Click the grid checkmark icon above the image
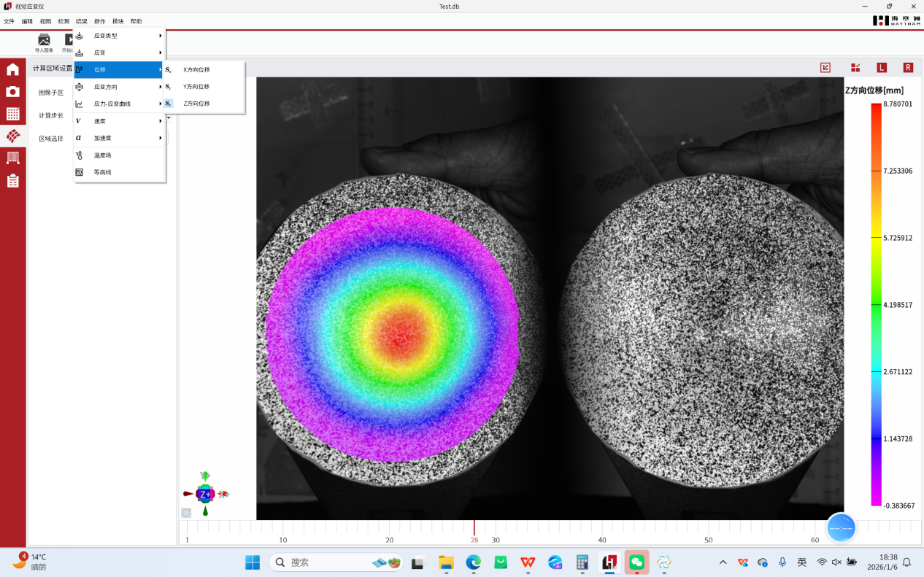This screenshot has width=924, height=577. pos(855,68)
